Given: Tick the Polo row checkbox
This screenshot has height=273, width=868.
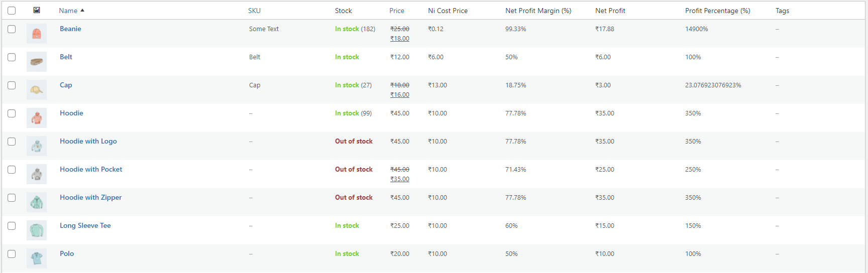Looking at the screenshot, I should point(12,254).
